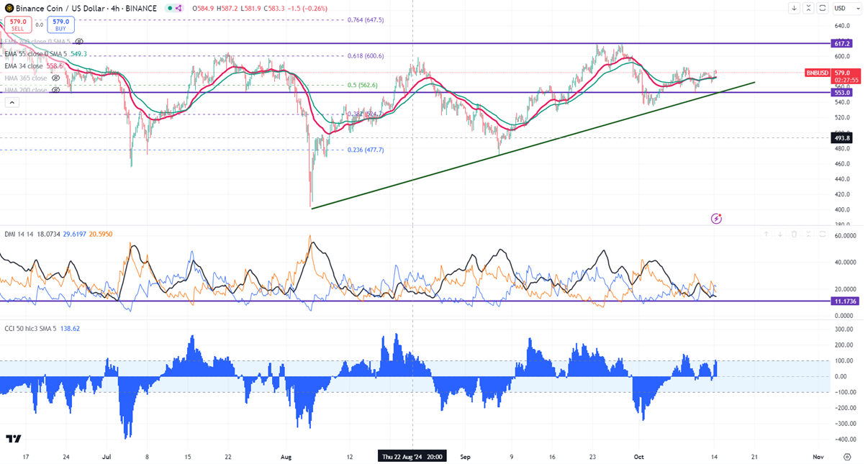This screenshot has width=868, height=464.
Task: Click the 0.0 spread value between Sell and Buy
Action: (x=40, y=25)
